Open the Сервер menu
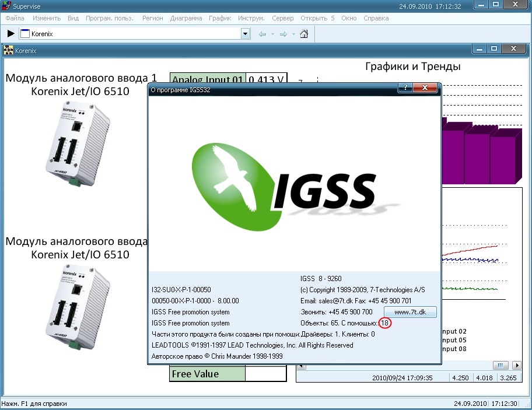Image resolution: width=532 pixels, height=410 pixels. [x=282, y=18]
